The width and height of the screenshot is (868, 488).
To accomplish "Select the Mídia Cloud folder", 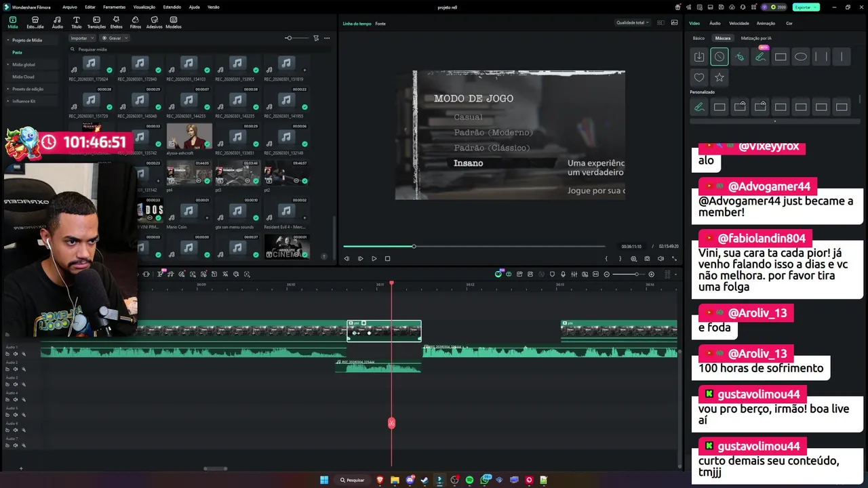I will click(x=23, y=77).
